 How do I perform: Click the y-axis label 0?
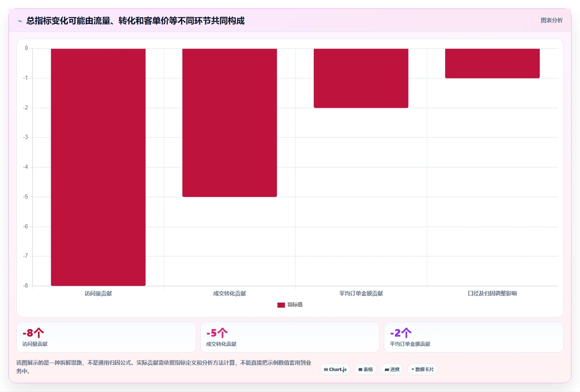coord(26,48)
